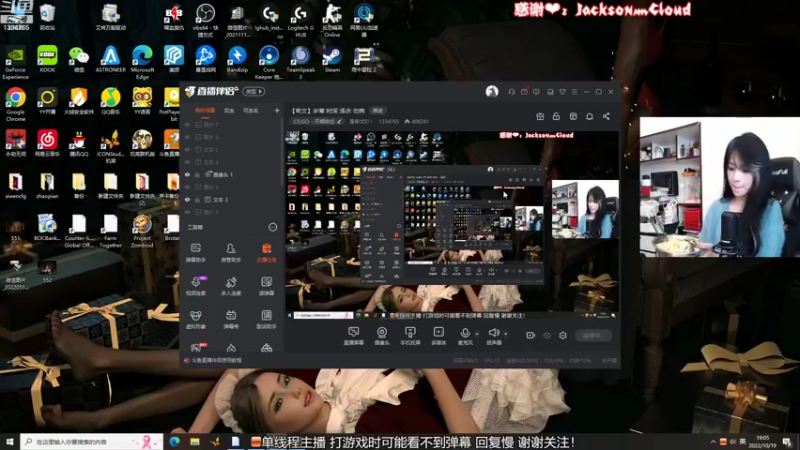Open the message bubble icon in title bar
The image size is (800, 450).
(x=536, y=92)
